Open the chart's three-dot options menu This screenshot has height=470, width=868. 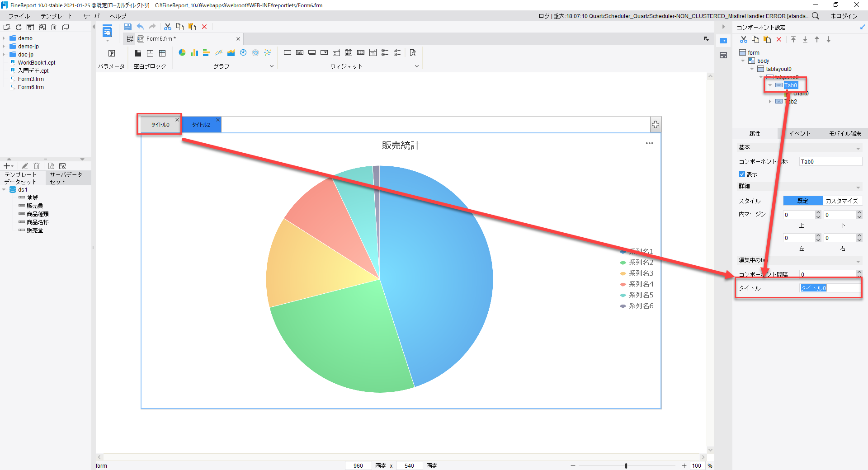tap(649, 143)
